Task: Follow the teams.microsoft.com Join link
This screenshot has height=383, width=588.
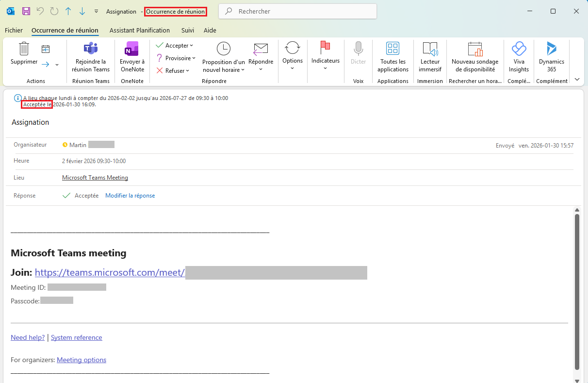Action: [110, 272]
